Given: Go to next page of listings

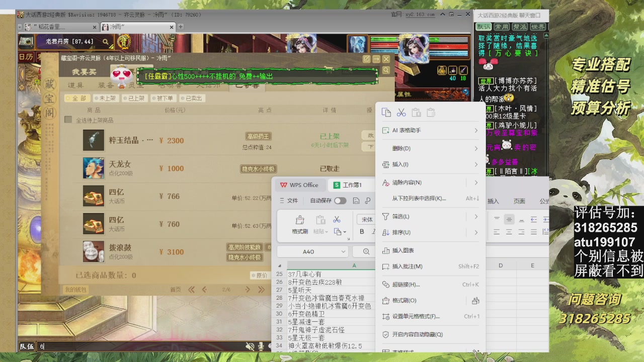Looking at the screenshot, I should [x=248, y=290].
